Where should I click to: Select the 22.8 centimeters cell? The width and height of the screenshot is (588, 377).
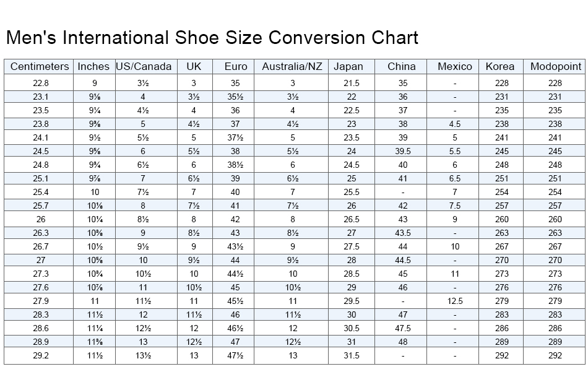pos(40,83)
